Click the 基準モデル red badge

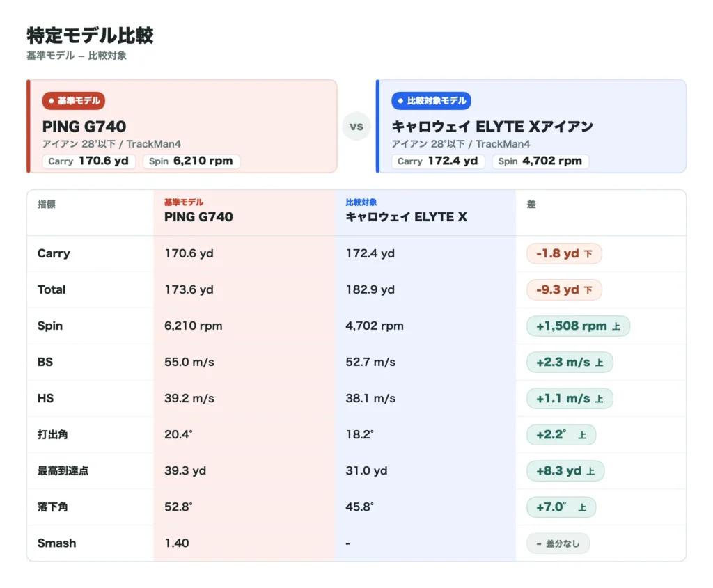[74, 101]
